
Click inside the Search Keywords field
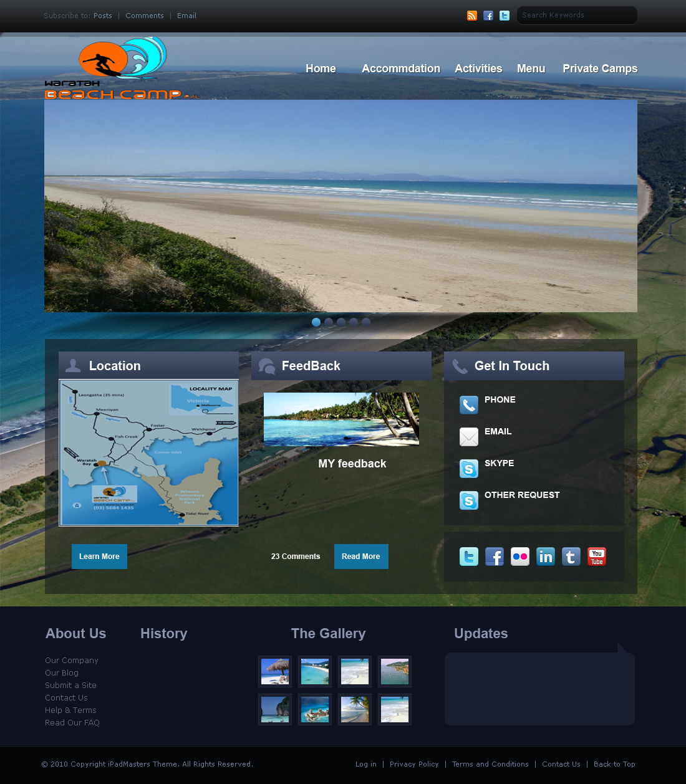(576, 15)
